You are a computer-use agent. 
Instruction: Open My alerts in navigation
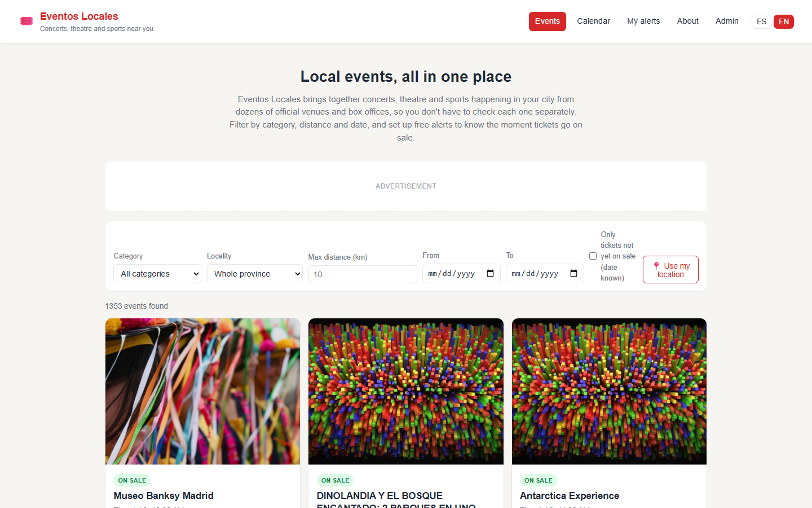[x=643, y=21]
